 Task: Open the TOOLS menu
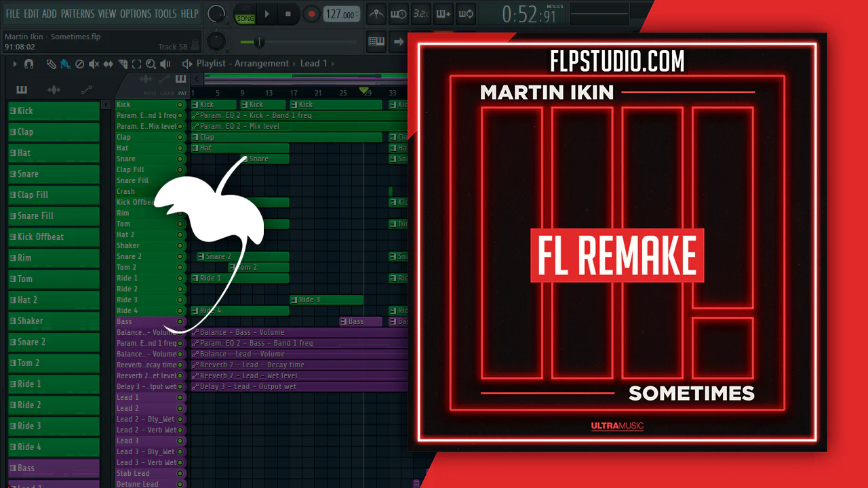pos(165,14)
